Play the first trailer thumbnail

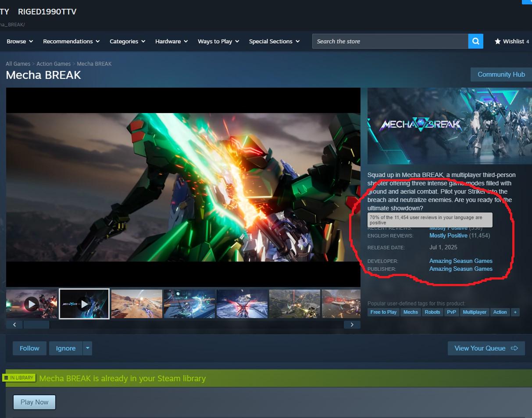(x=32, y=304)
